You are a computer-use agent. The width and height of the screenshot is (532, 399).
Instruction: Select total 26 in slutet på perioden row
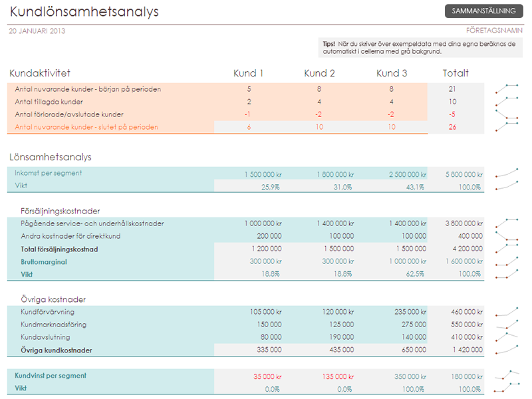coord(452,127)
